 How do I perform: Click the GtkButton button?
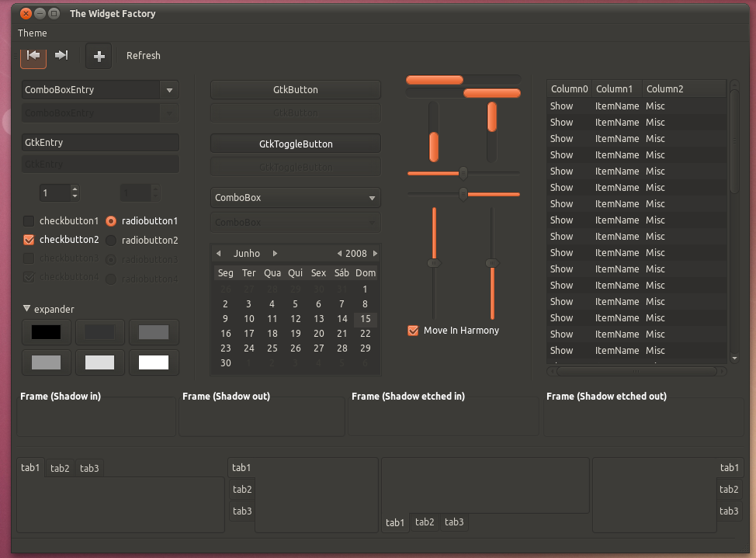coord(295,90)
